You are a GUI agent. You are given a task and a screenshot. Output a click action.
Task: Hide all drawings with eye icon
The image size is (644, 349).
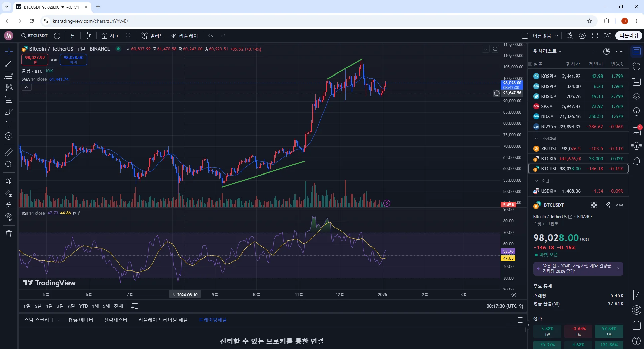coord(9,217)
